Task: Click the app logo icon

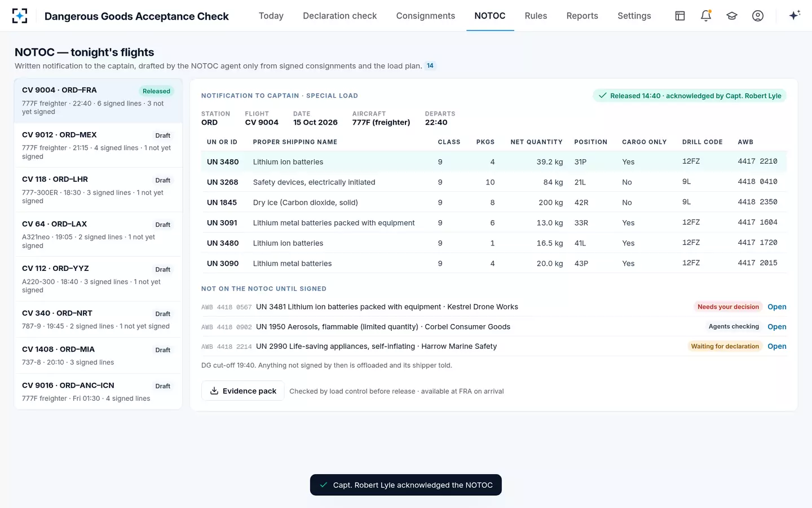Action: click(x=20, y=16)
